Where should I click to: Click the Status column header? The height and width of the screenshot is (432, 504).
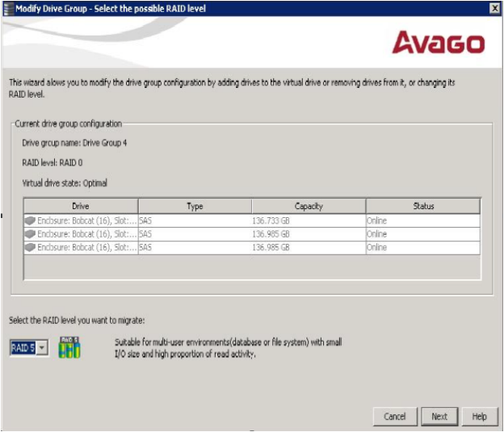tap(423, 206)
